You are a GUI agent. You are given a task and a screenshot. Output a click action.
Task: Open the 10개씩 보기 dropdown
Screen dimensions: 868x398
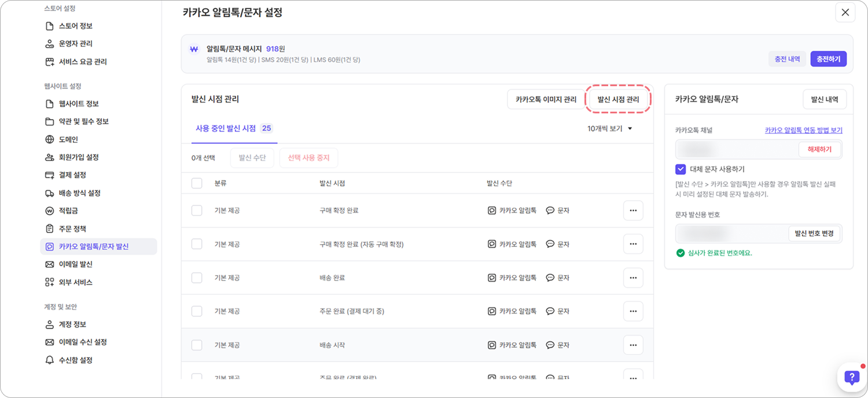tap(610, 128)
